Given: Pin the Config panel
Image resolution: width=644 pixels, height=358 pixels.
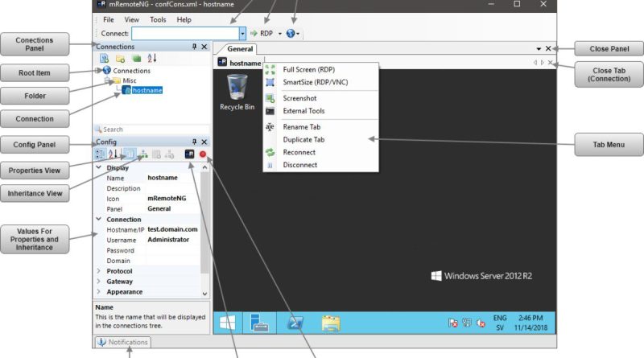Looking at the screenshot, I should 194,142.
